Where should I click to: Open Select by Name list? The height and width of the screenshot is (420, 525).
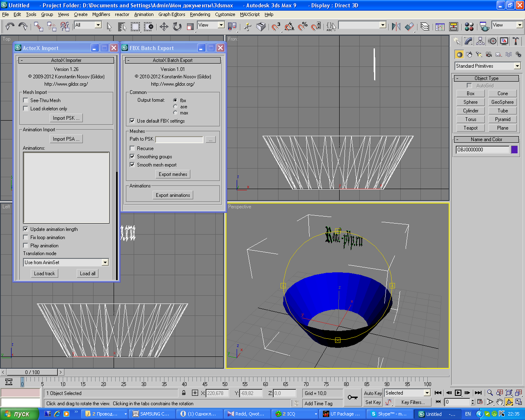tap(122, 27)
